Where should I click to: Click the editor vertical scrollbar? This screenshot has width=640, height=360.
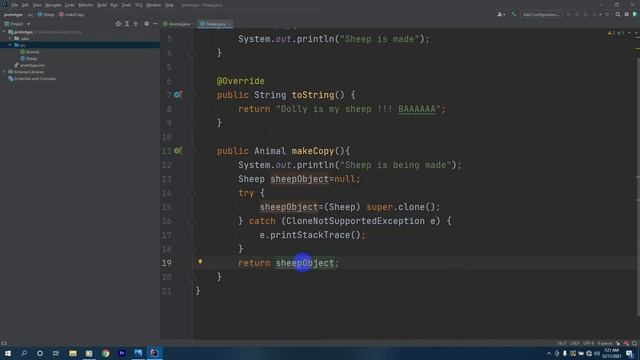tap(638, 186)
